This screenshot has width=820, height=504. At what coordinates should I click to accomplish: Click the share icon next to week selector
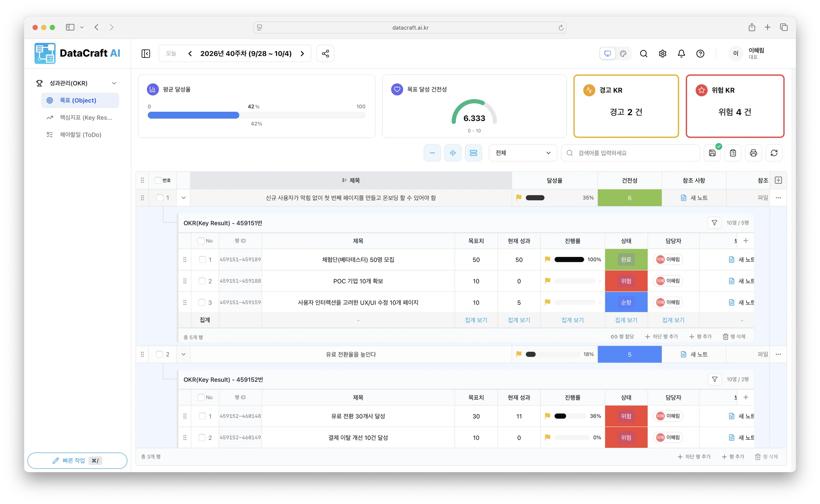tap(325, 54)
